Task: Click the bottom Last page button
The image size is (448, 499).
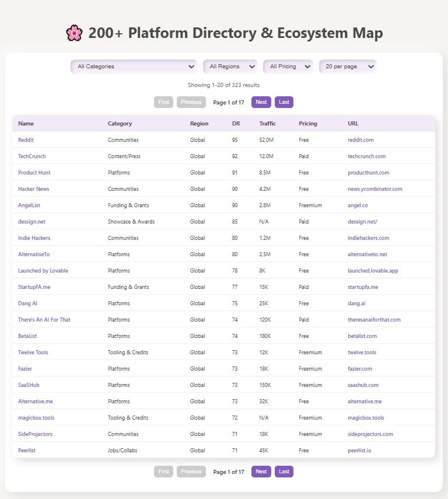Action: [284, 472]
